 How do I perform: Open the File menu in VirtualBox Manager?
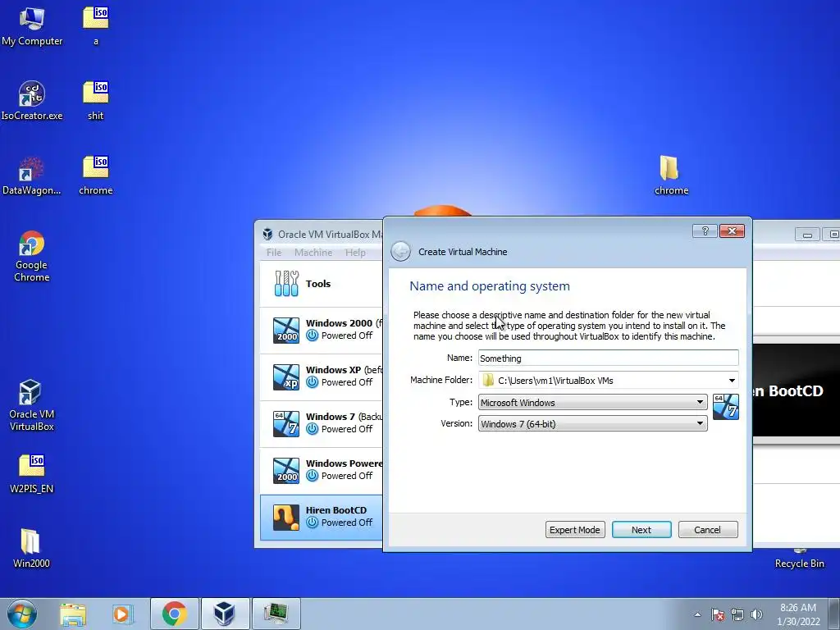click(274, 253)
